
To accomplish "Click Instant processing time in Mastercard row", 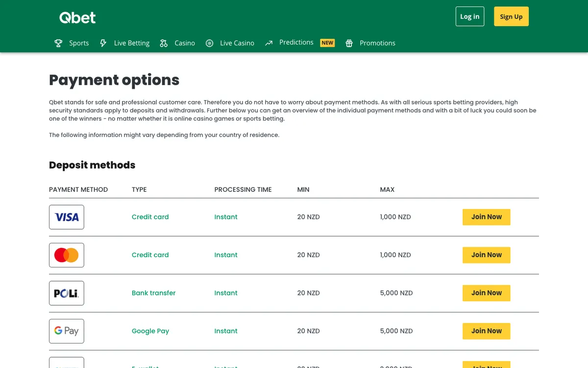I will (x=226, y=255).
